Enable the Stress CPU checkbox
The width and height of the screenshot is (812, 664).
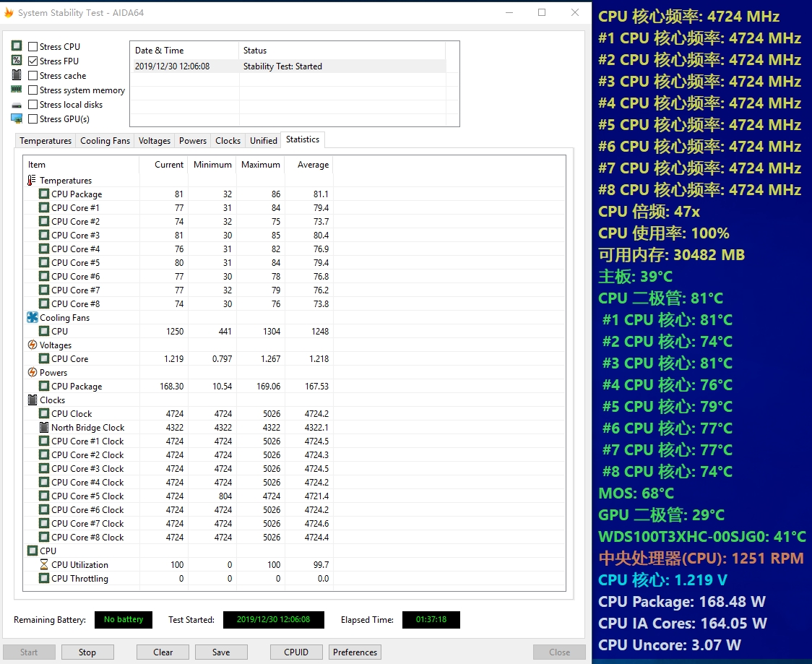click(x=33, y=47)
